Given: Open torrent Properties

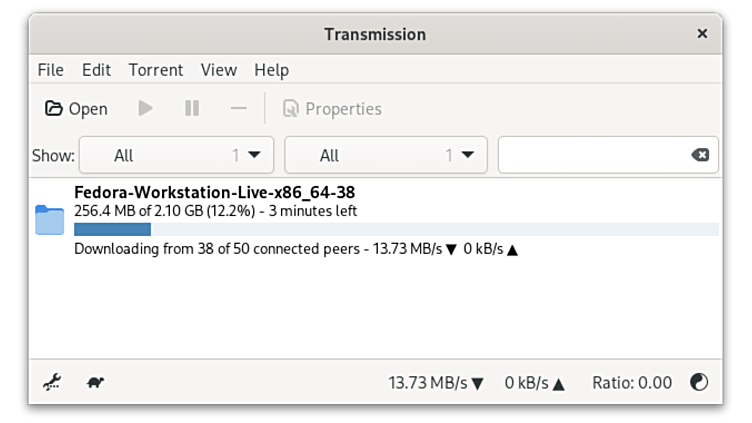Looking at the screenshot, I should (x=332, y=109).
